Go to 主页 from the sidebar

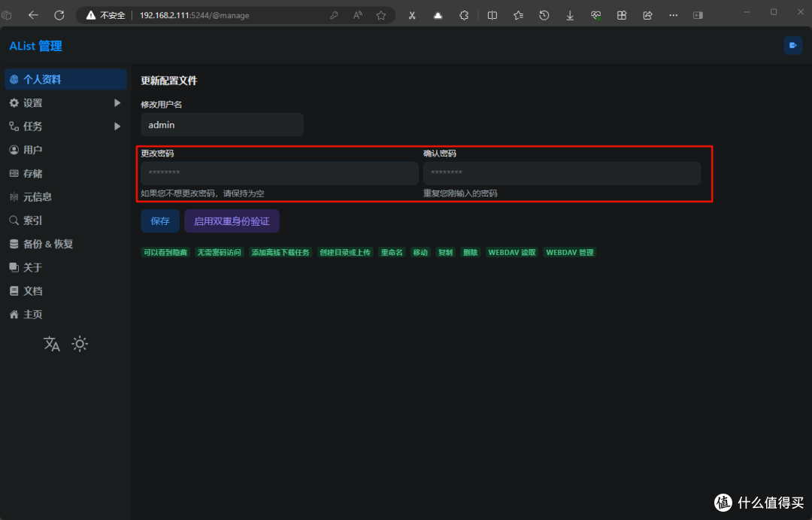(x=65, y=314)
